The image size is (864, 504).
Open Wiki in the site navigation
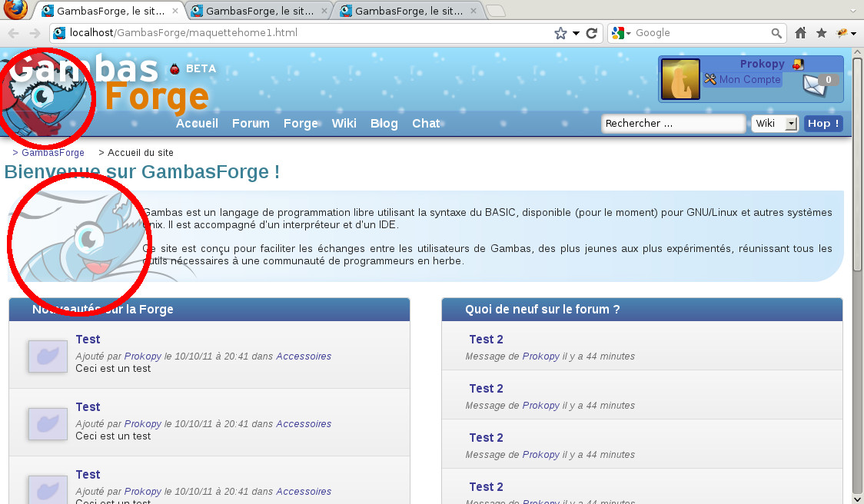[344, 124]
